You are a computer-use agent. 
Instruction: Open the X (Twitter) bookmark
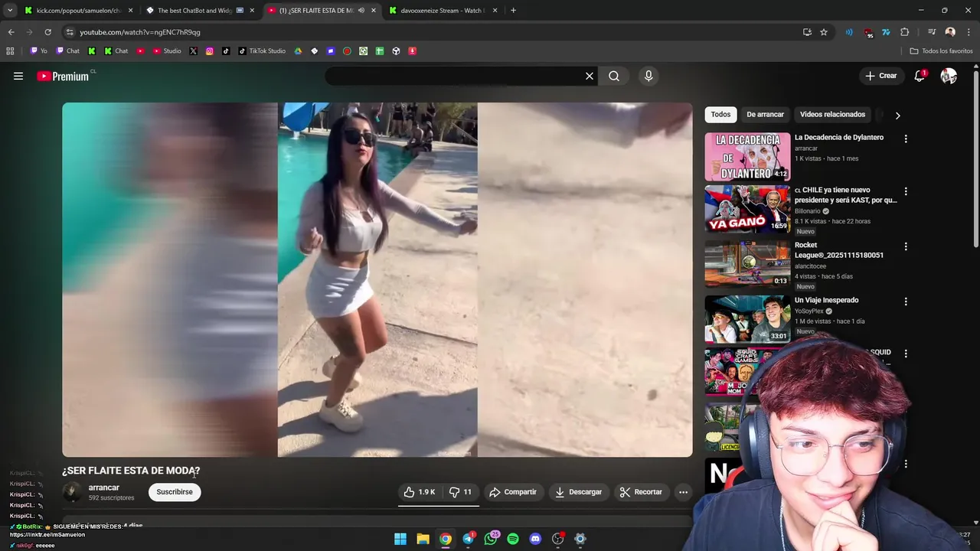click(193, 51)
